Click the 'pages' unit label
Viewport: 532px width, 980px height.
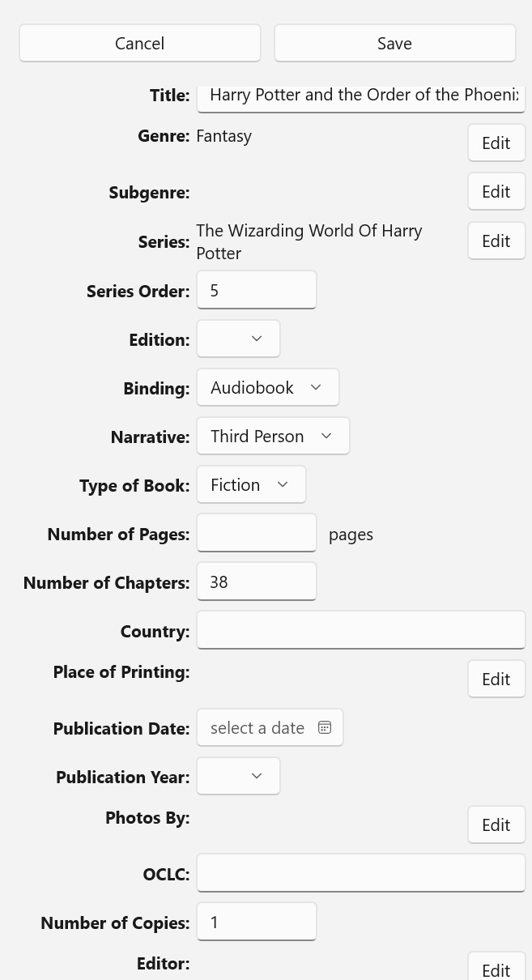pyautogui.click(x=351, y=535)
